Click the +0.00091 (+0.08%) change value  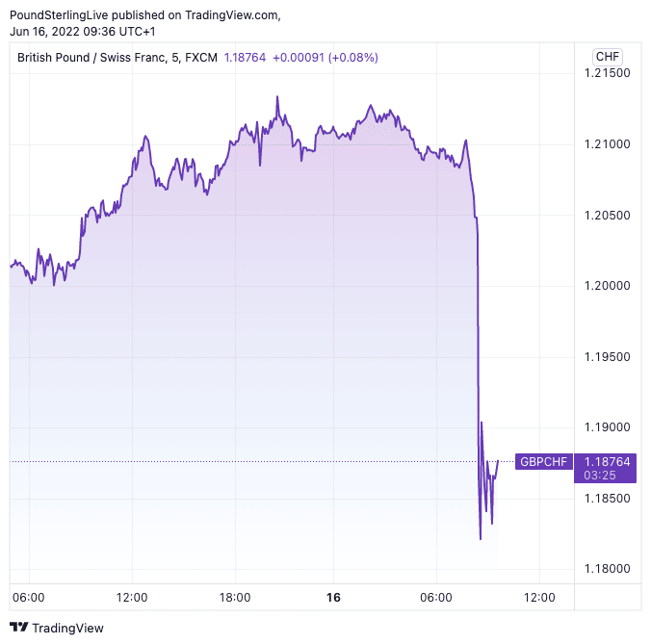[325, 58]
